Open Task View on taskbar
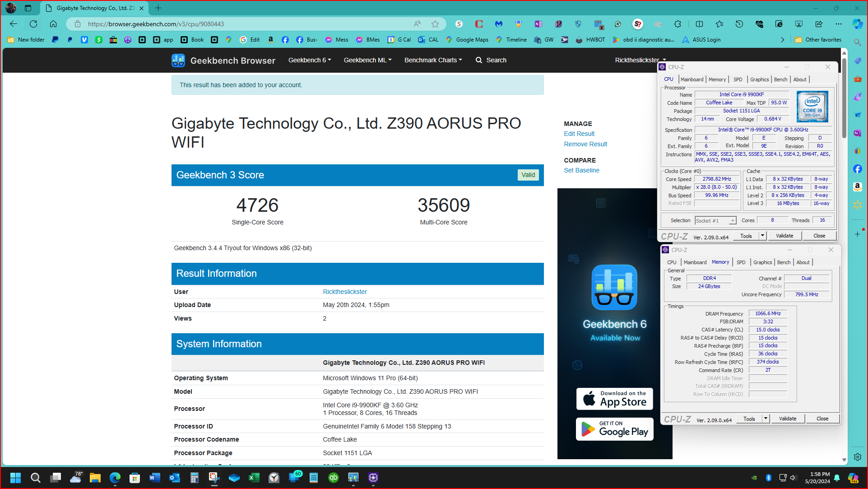The image size is (868, 489). (x=56, y=478)
